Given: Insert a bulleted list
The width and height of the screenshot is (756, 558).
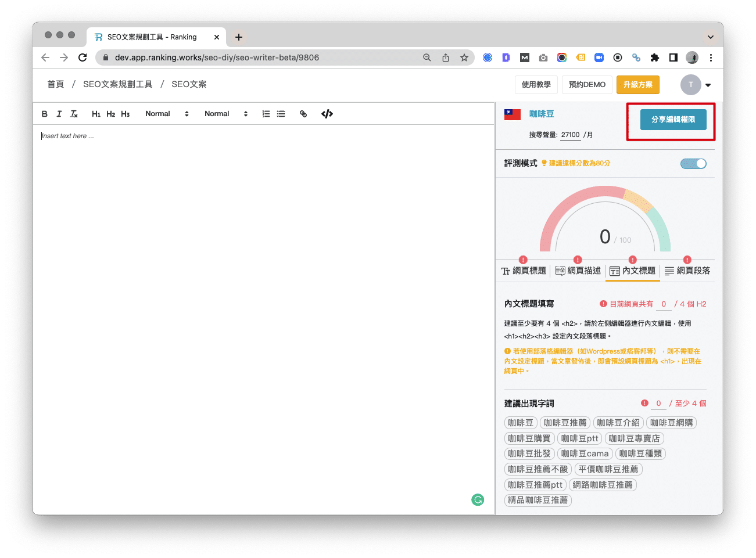Looking at the screenshot, I should [281, 114].
